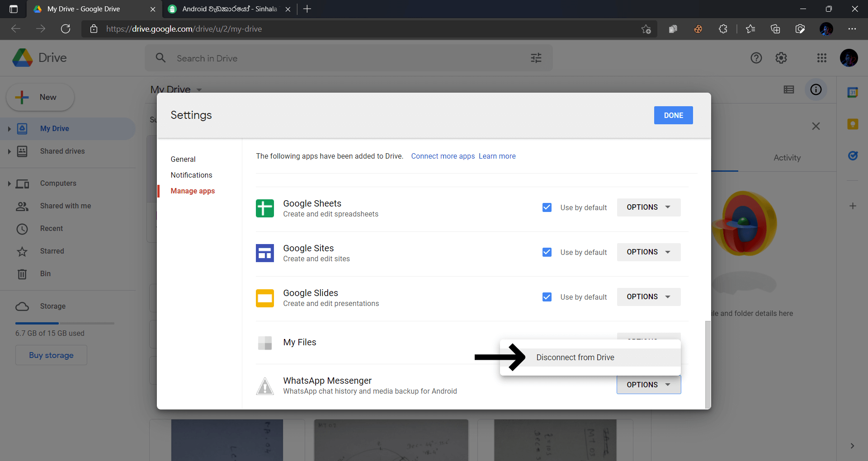Click the storage usage progress bar
868x461 pixels.
[x=65, y=323]
